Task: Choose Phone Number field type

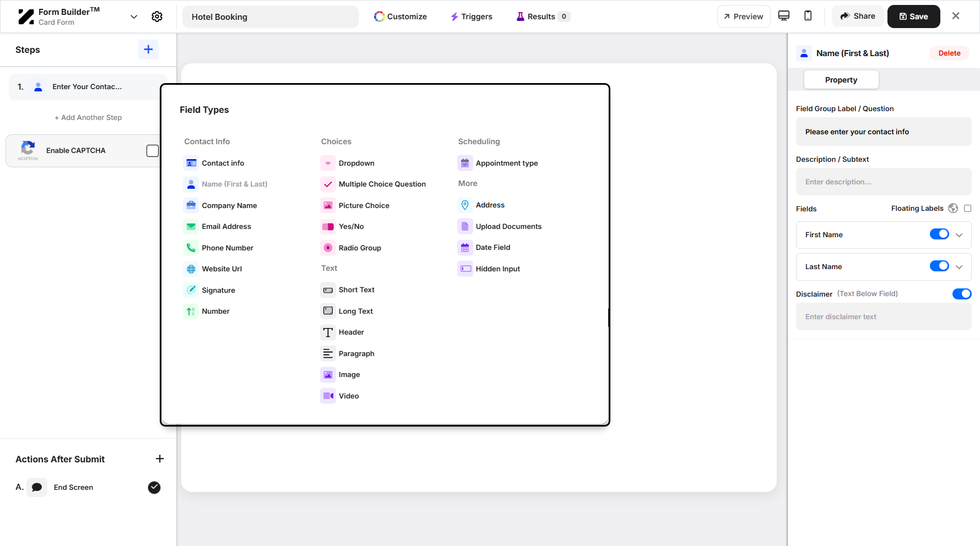Action: [219, 248]
